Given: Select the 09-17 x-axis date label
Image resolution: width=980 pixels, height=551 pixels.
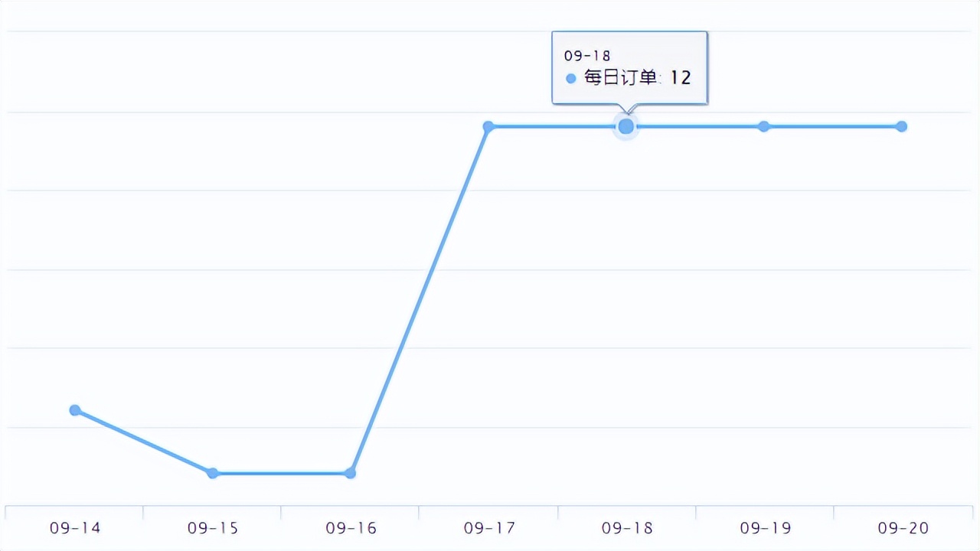Looking at the screenshot, I should (489, 528).
